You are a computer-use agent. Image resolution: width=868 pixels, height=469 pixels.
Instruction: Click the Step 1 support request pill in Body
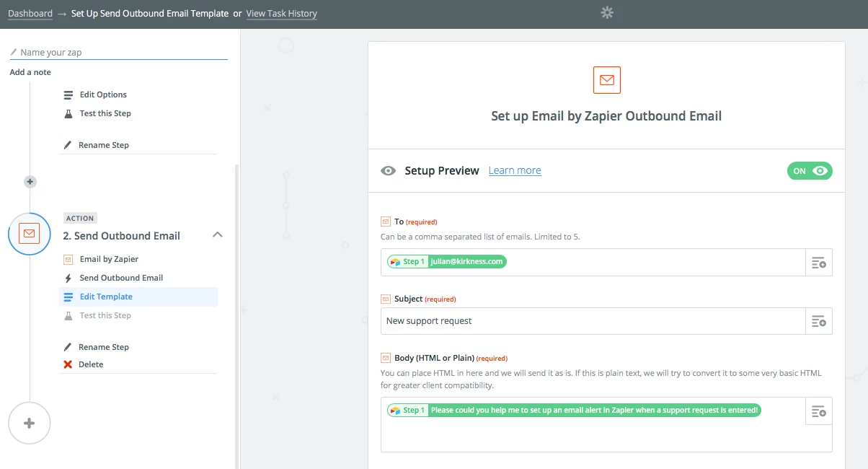pyautogui.click(x=574, y=410)
